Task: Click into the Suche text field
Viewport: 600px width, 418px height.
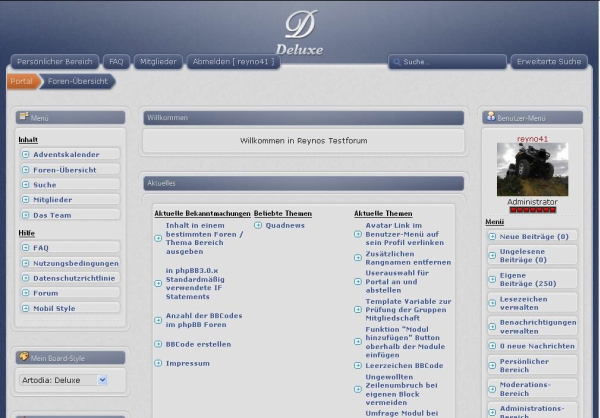Action: [x=450, y=62]
